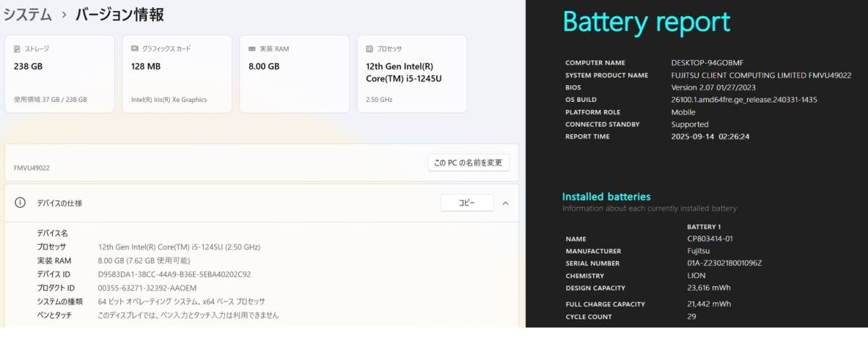Click the processor icon in the プロセッサ card
Viewport: 868px width, 339px height.
[x=370, y=48]
